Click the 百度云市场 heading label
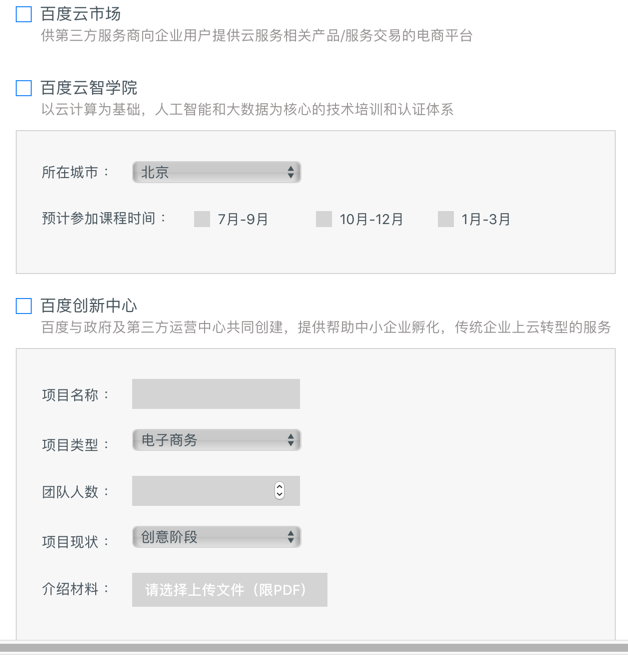The height and width of the screenshot is (655, 628). tap(81, 14)
